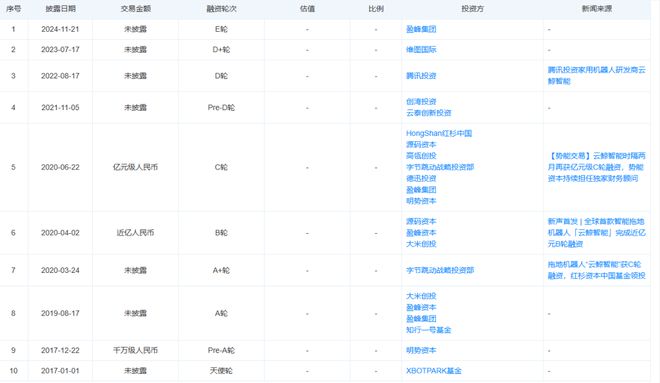The width and height of the screenshot is (660, 383).
Task: Open 盈峰集团 investor link in E轮 row
Action: 421,29
